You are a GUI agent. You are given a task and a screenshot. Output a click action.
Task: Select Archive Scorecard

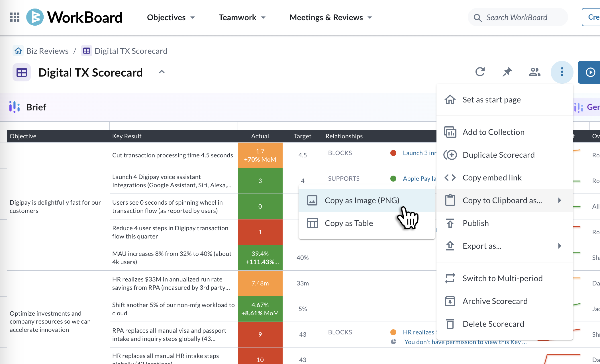coord(505,301)
